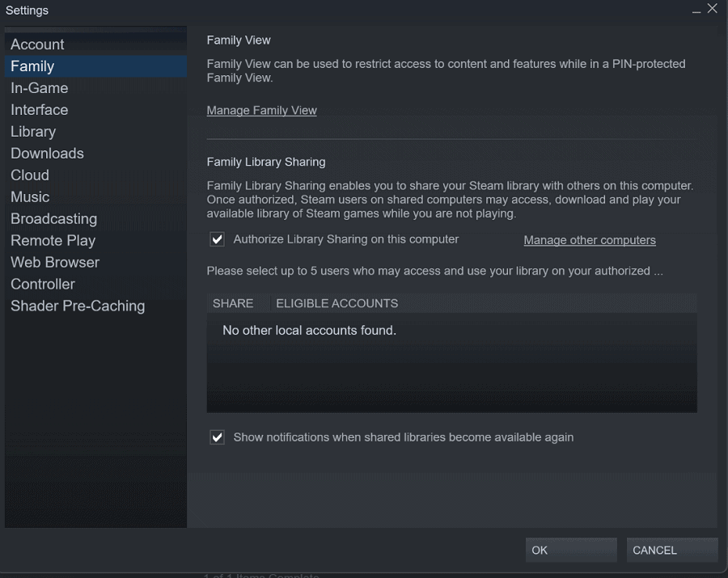Discard changes with the CANCEL button
728x578 pixels.
click(672, 551)
